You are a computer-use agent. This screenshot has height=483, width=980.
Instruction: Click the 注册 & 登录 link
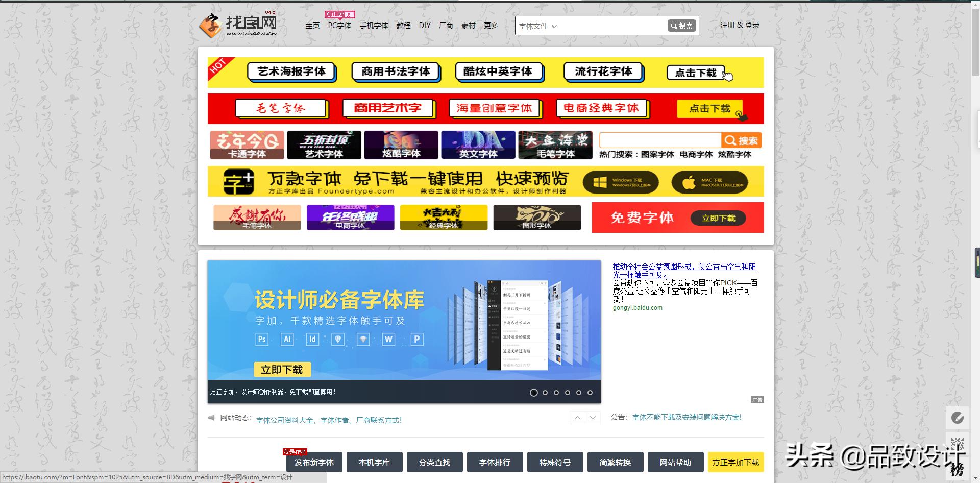coord(739,25)
